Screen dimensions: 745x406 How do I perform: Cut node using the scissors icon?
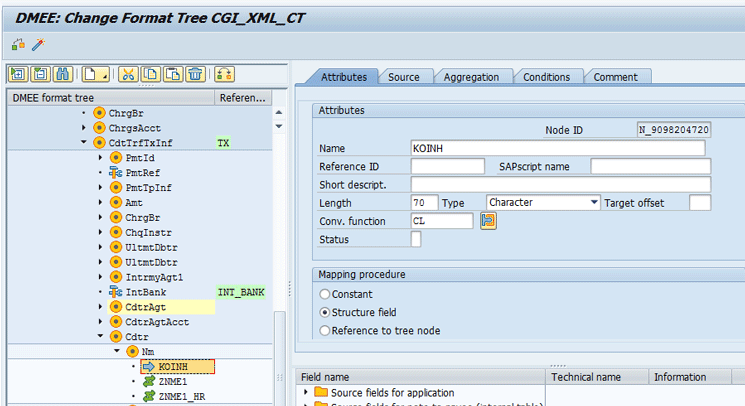click(x=128, y=74)
